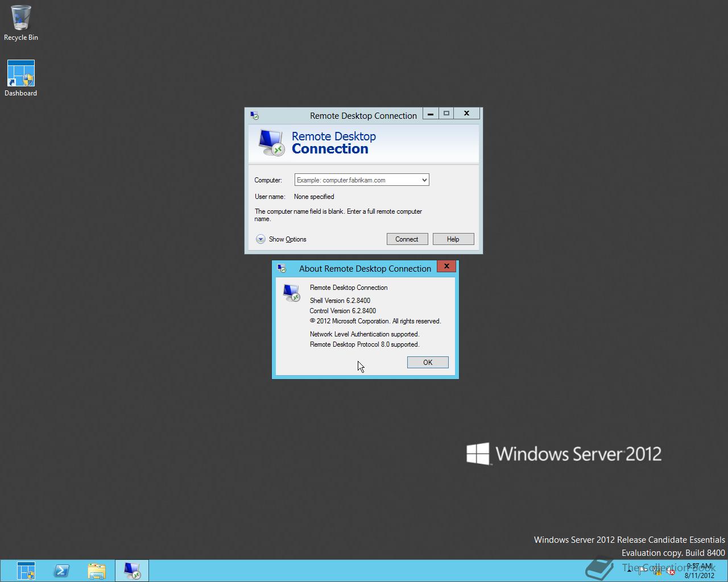Click the muted volume tray icon
Image resolution: width=728 pixels, height=582 pixels.
point(671,570)
